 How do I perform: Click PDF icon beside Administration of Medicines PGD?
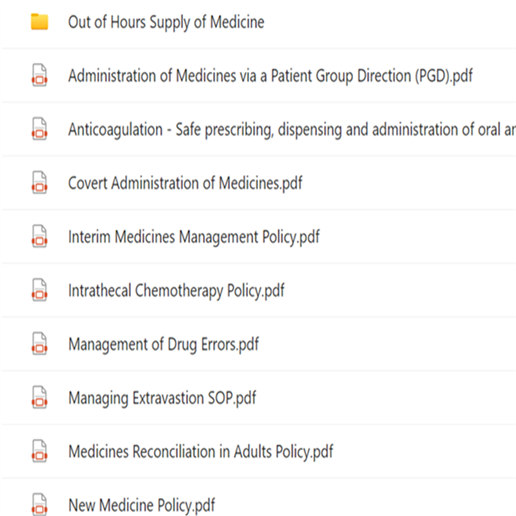[x=39, y=75]
